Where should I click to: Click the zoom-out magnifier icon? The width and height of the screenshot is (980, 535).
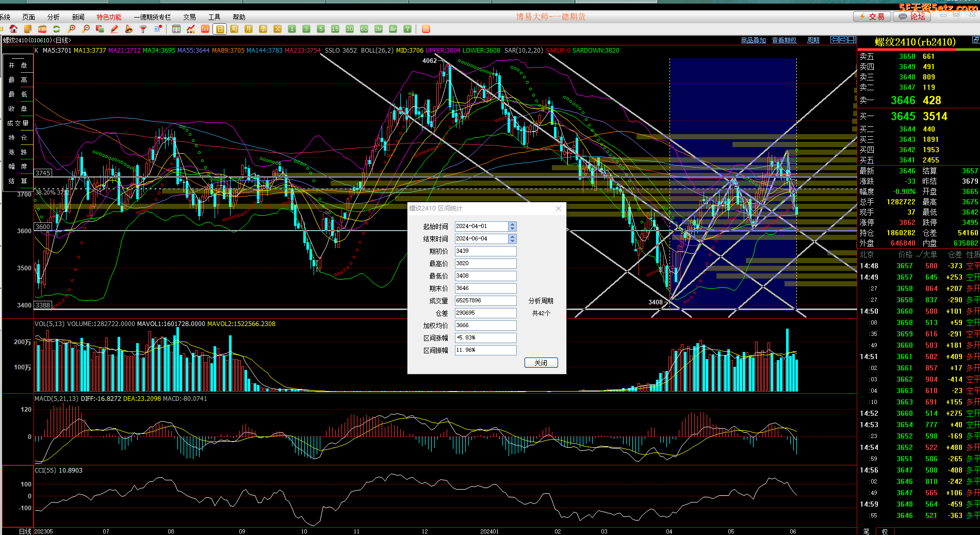click(x=86, y=29)
